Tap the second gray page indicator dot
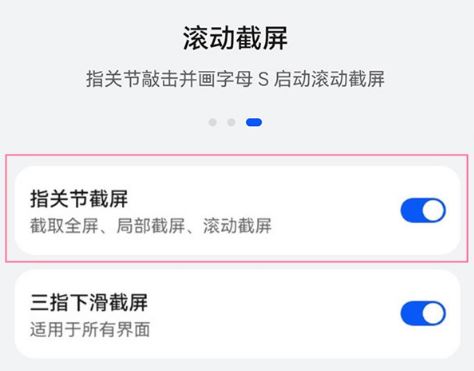 coord(231,122)
